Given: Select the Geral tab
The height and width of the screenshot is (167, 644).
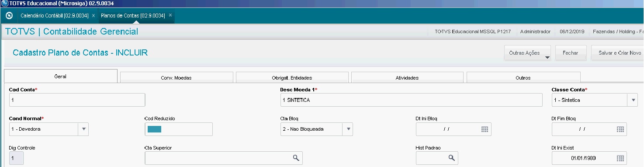Looking at the screenshot, I should coord(61,76).
